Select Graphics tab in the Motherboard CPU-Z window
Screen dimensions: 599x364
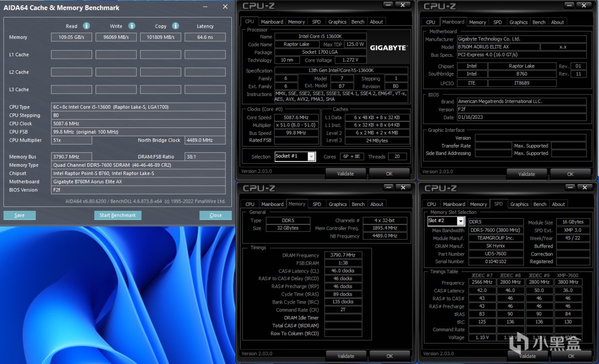click(x=518, y=22)
